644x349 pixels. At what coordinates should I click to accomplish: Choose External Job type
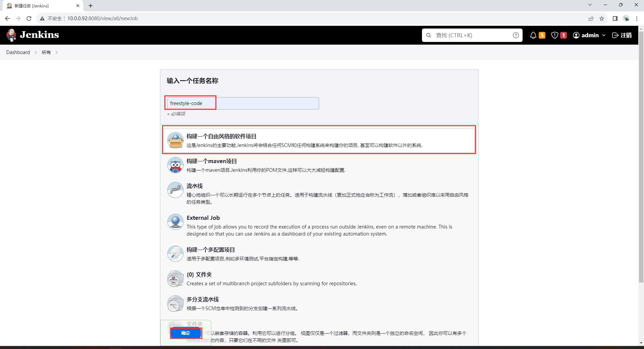[x=319, y=226]
